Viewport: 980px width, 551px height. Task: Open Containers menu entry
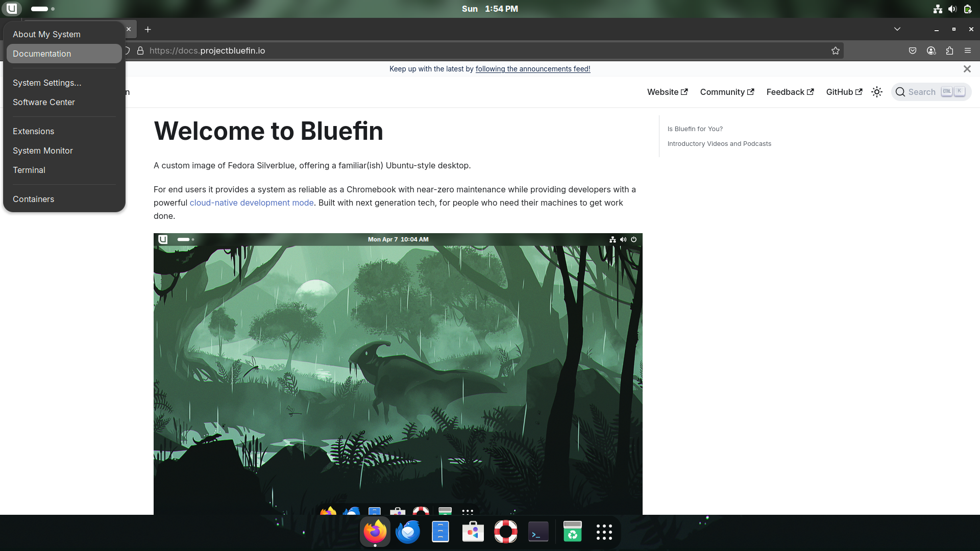coord(64,199)
